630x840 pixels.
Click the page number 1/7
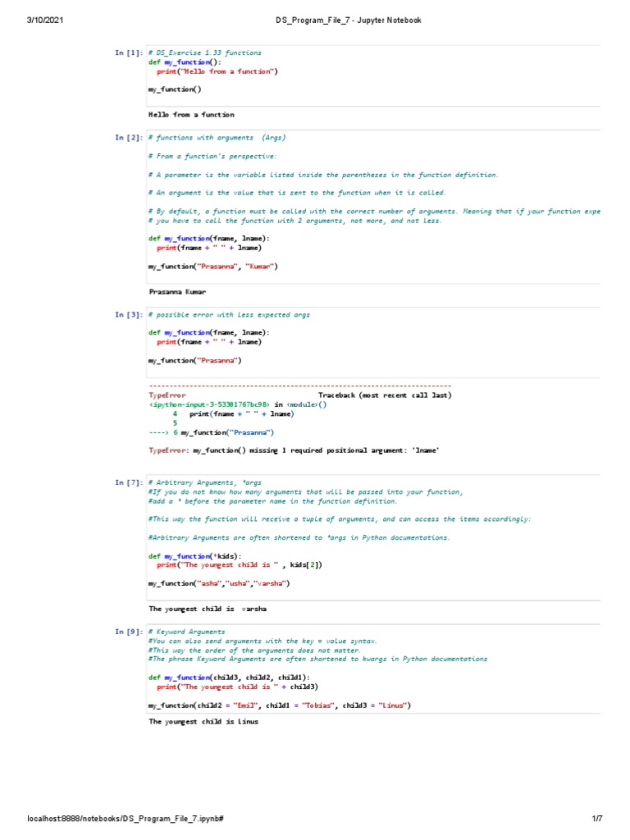(597, 819)
